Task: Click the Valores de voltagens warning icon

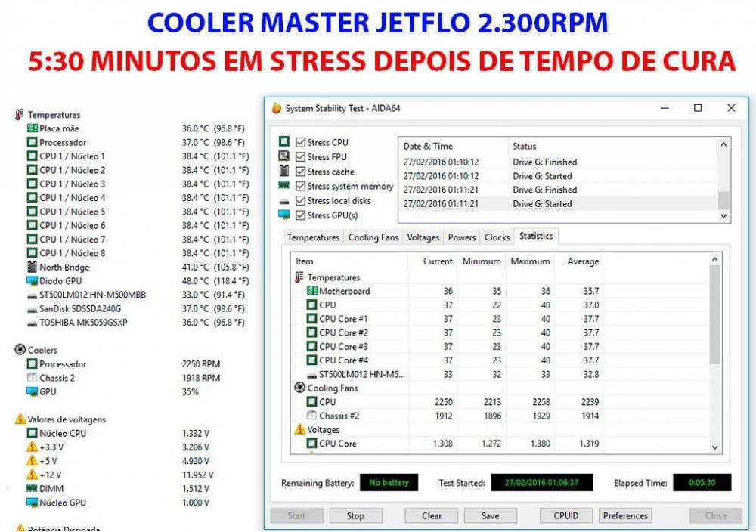Action: [20, 419]
